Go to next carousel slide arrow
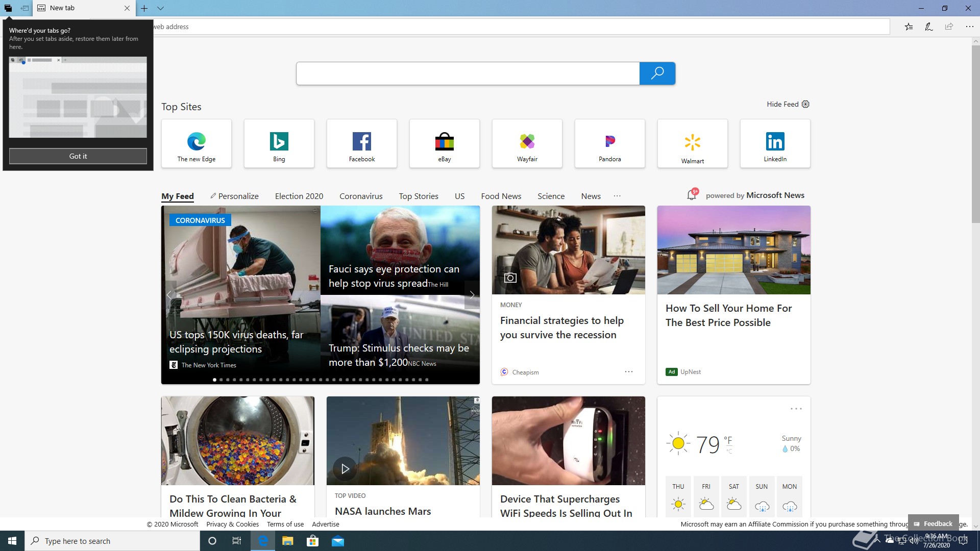This screenshot has width=980, height=551. 472,294
